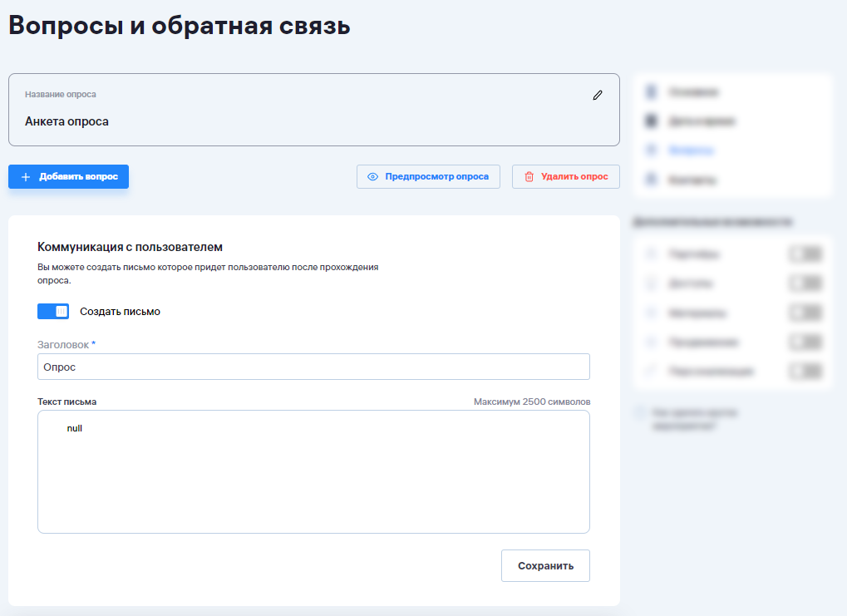This screenshot has width=847, height=616.
Task: Click the Коммуникация с пользователем heading
Action: coord(130,247)
